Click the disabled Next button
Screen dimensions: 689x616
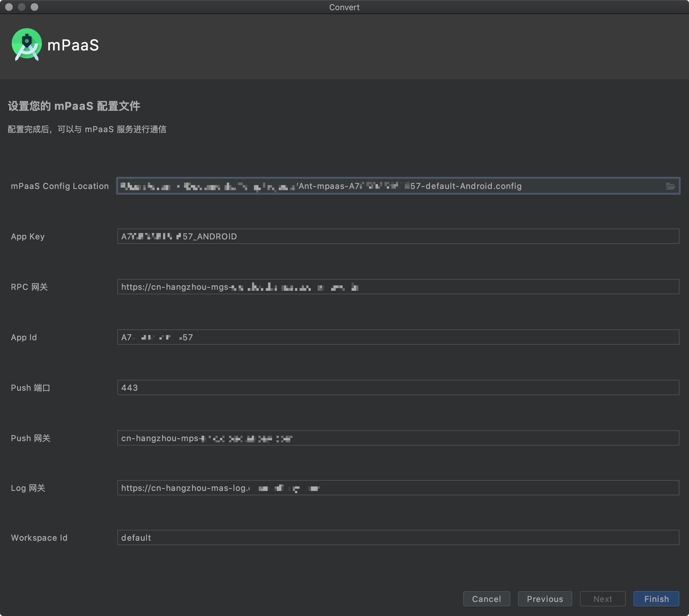[x=603, y=599]
